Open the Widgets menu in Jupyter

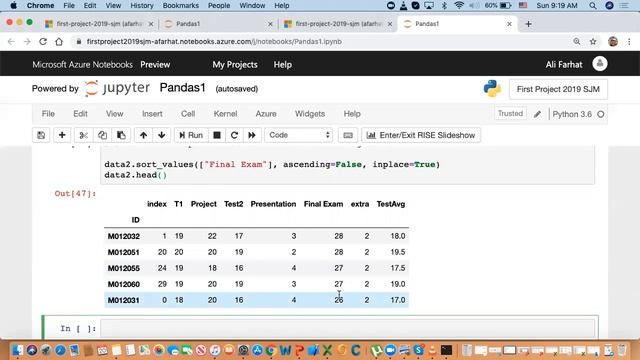pyautogui.click(x=310, y=114)
